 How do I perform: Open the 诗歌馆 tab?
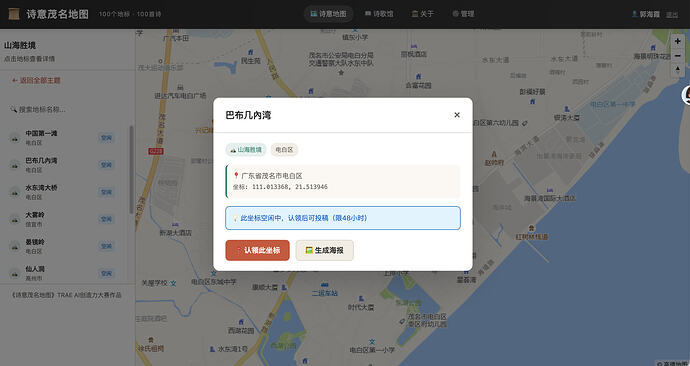(x=379, y=14)
